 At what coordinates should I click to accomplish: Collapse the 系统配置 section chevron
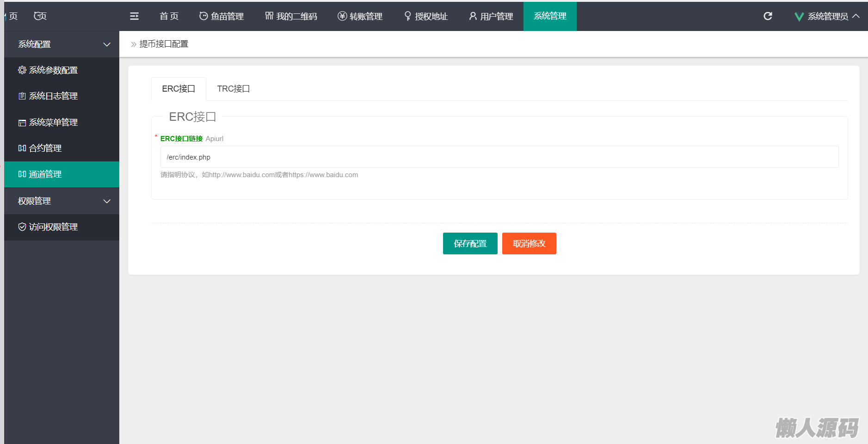click(107, 44)
